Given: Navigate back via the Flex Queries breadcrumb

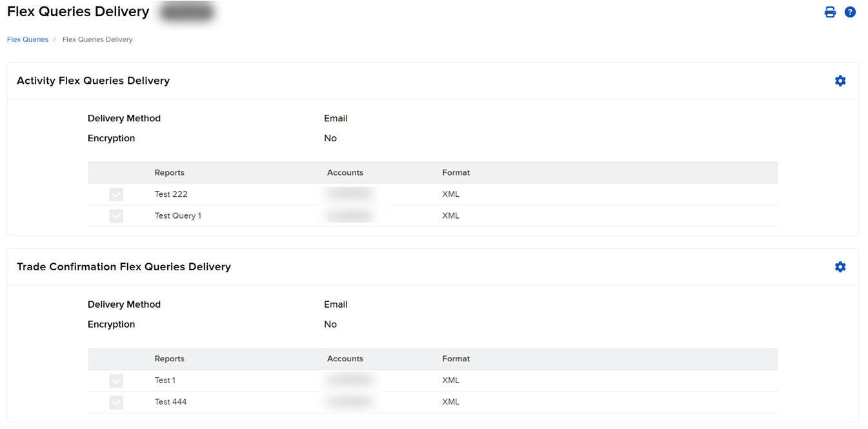Looking at the screenshot, I should (x=27, y=39).
